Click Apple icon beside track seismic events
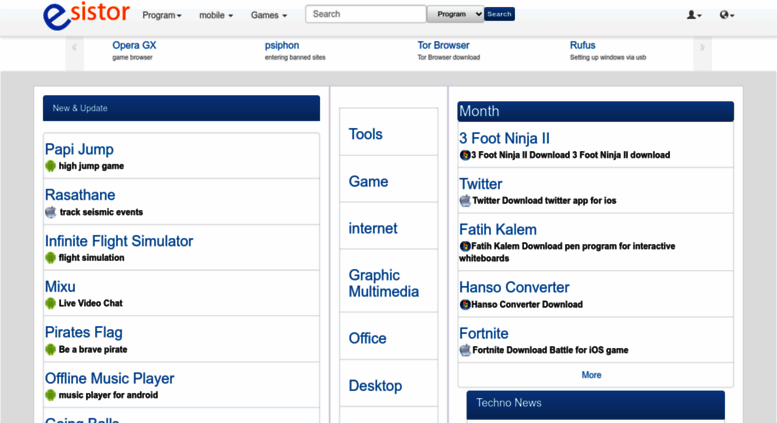 tap(51, 212)
